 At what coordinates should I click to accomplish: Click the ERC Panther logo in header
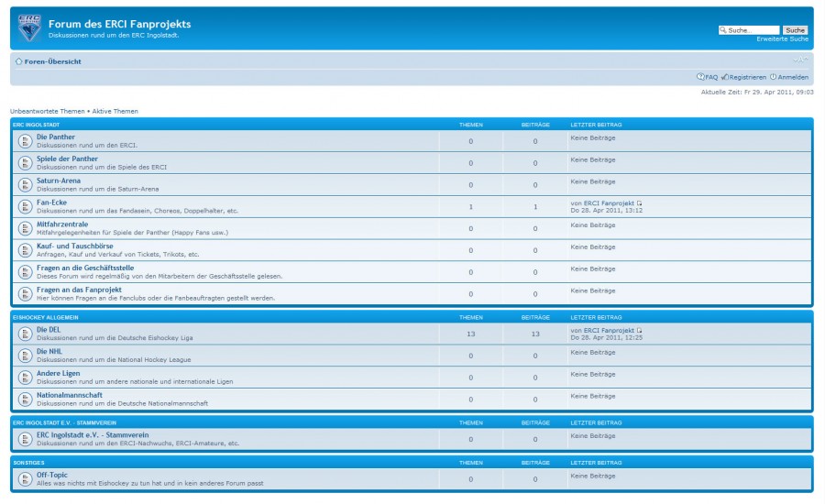29,27
